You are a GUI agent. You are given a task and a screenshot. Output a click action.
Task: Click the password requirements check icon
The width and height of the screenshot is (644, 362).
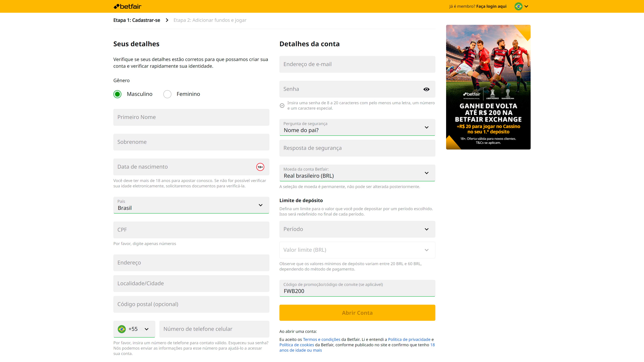point(282,106)
